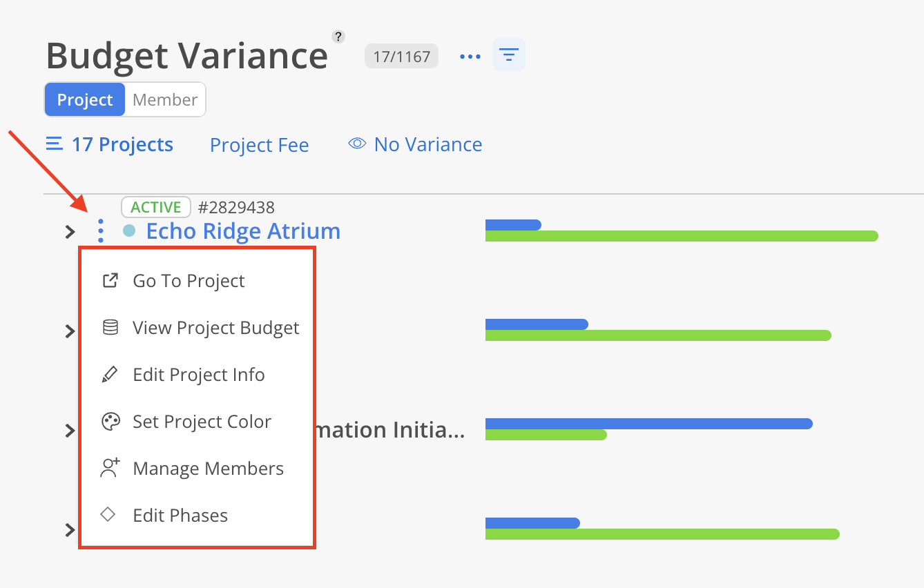
Task: Click the palette icon for Set Project Color
Action: tap(110, 422)
